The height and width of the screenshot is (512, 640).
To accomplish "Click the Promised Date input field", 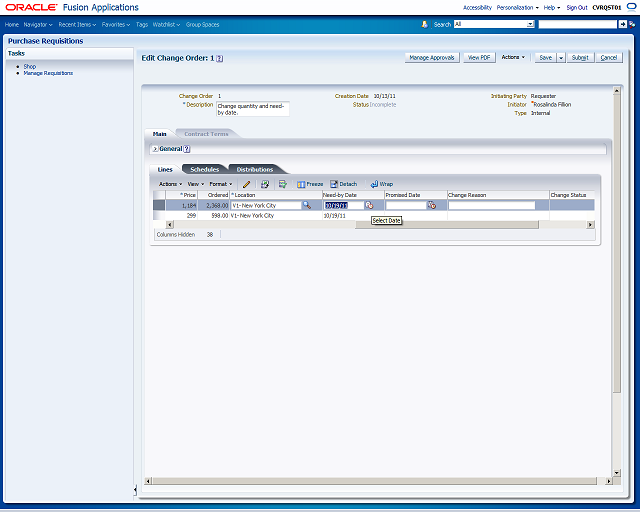I will point(406,205).
